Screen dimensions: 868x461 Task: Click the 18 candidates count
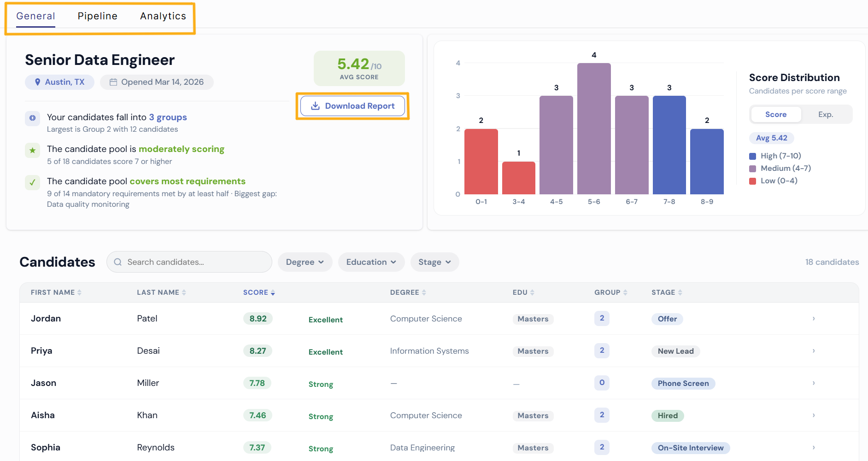[x=832, y=262]
